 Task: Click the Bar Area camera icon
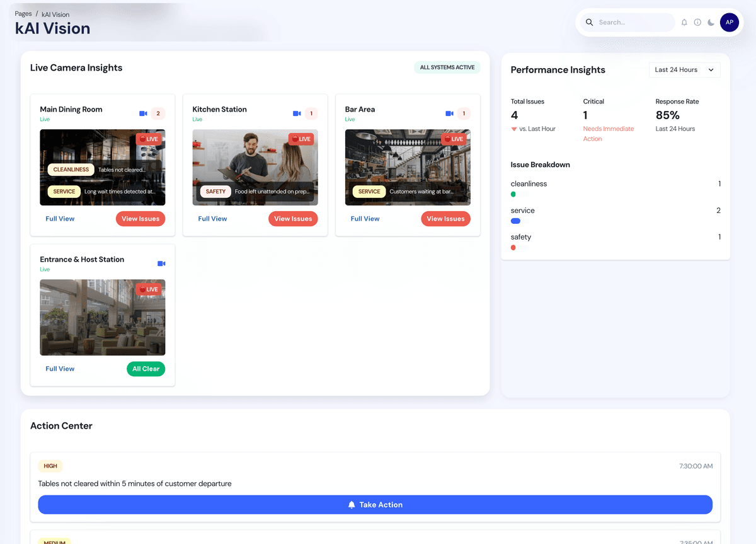pyautogui.click(x=449, y=113)
